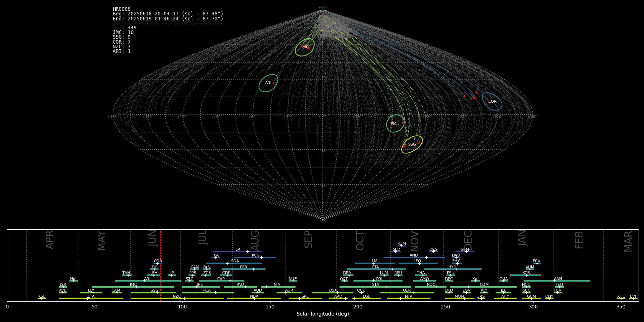The width and height of the screenshot is (644, 322).
Task: Select the AAN shower bar in timeline
Action: (557, 281)
